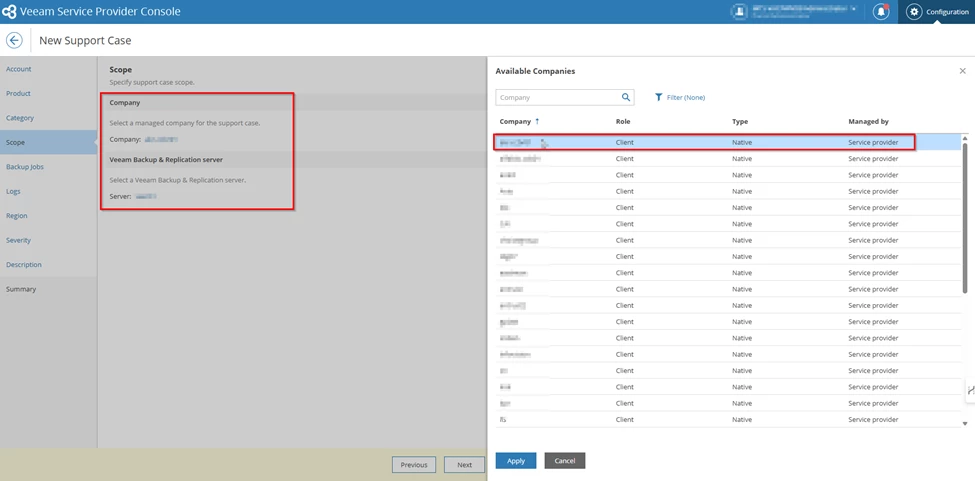
Task: Open the Product wizard step
Action: click(x=18, y=93)
